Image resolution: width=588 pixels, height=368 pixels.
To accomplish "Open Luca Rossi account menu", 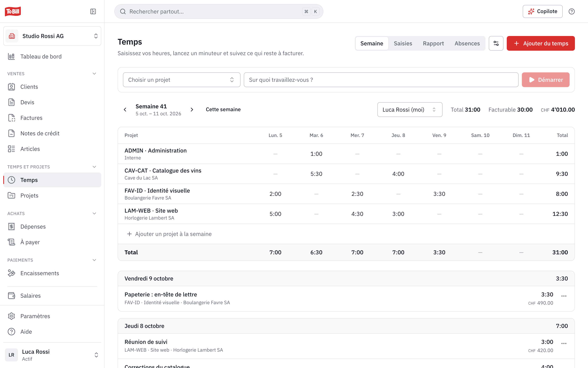I will pyautogui.click(x=52, y=355).
